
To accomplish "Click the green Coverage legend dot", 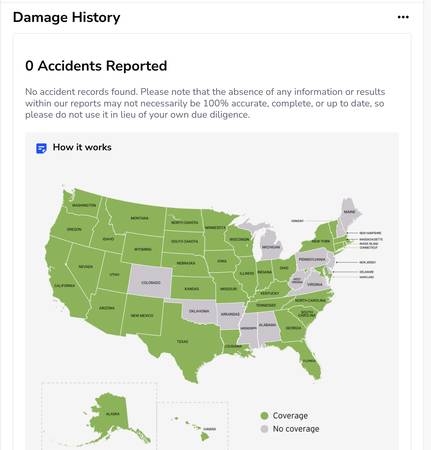I will point(264,416).
